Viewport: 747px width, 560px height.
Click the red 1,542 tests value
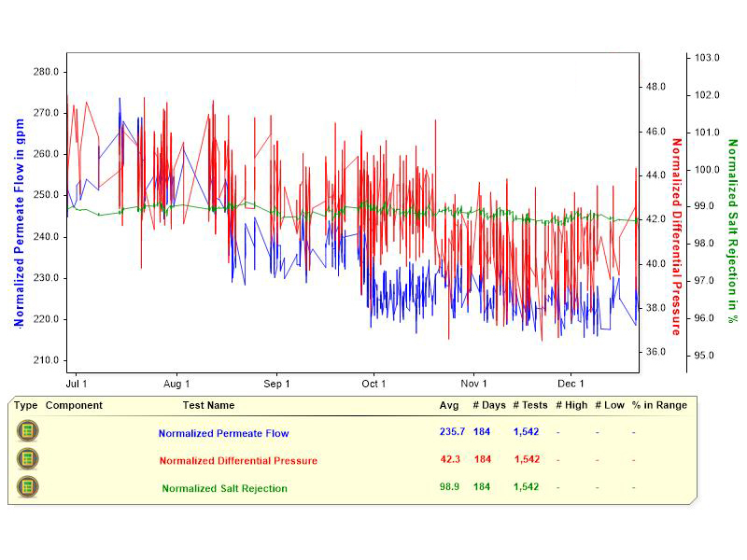(527, 459)
